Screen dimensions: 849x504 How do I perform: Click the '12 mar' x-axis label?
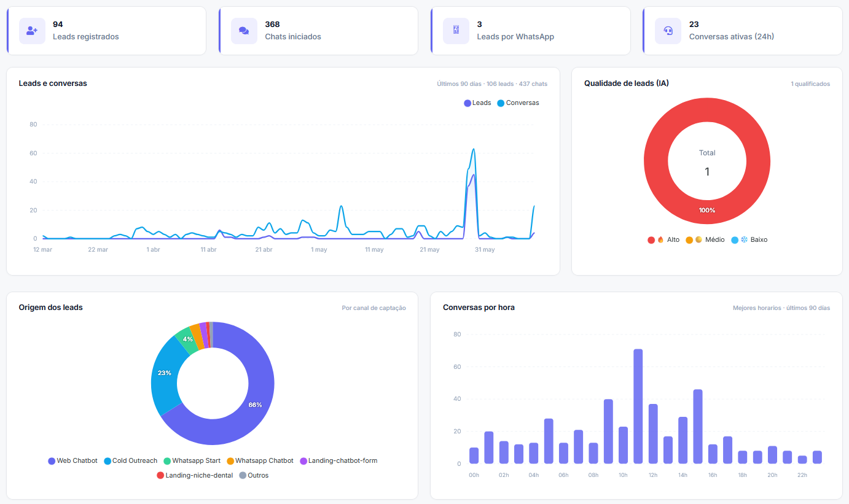(x=43, y=250)
